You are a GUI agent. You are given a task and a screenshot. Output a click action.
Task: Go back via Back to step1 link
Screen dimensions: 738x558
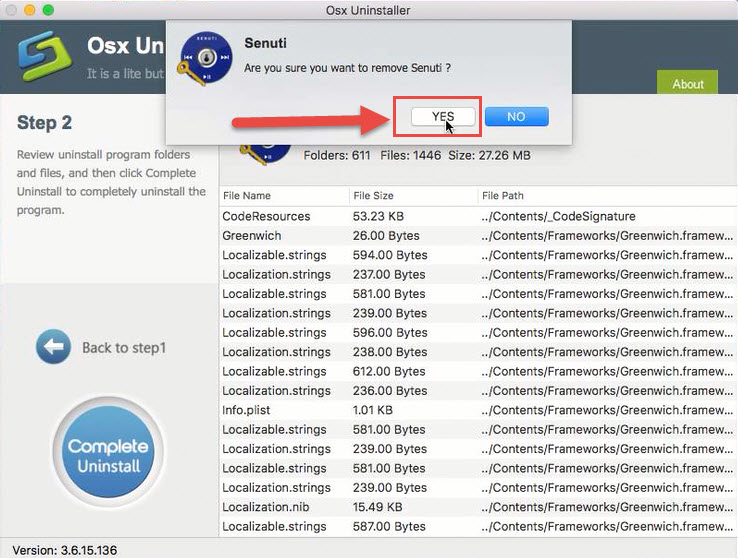coord(123,348)
